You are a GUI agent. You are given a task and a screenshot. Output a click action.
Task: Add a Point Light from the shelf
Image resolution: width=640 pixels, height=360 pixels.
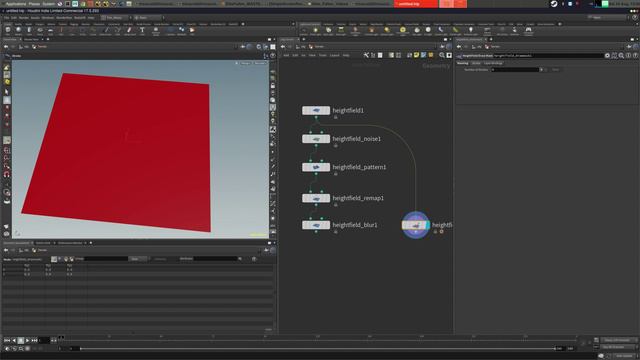pyautogui.click(x=316, y=31)
